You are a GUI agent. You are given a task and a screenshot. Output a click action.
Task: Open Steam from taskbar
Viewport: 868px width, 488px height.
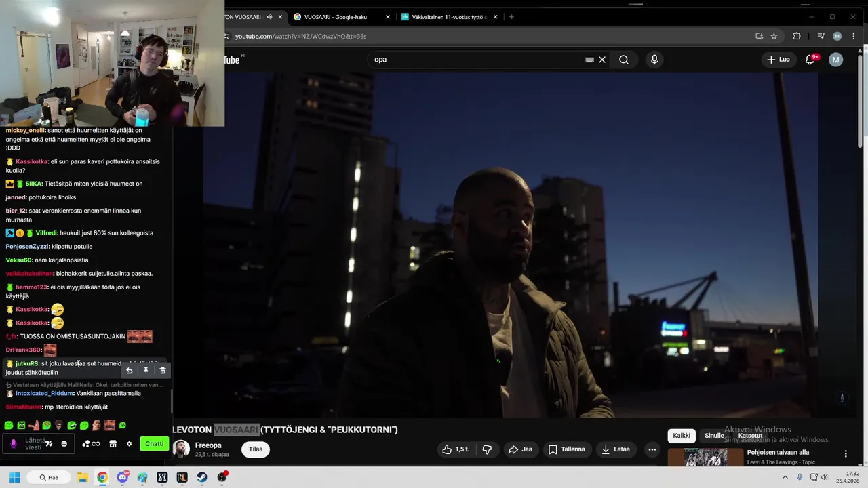point(202,477)
